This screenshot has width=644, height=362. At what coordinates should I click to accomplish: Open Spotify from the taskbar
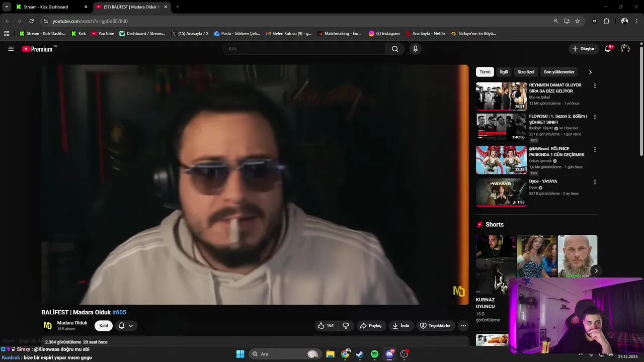click(374, 354)
